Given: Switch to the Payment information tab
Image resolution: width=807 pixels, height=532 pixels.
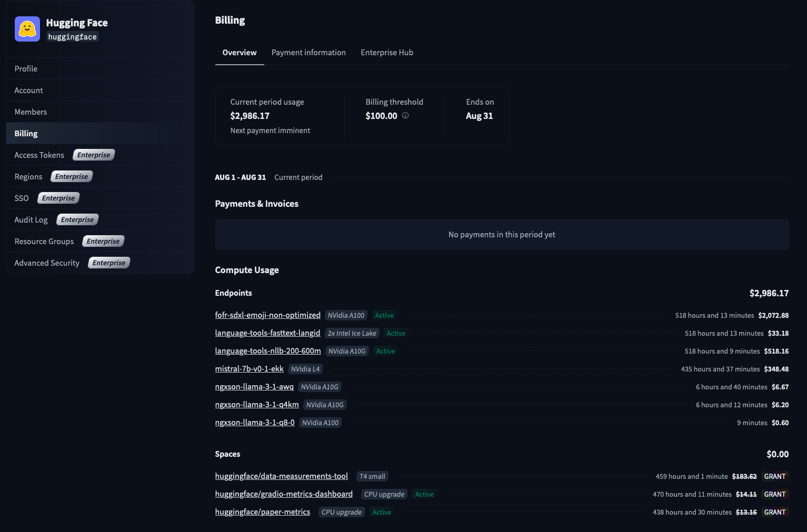Looking at the screenshot, I should (x=308, y=52).
